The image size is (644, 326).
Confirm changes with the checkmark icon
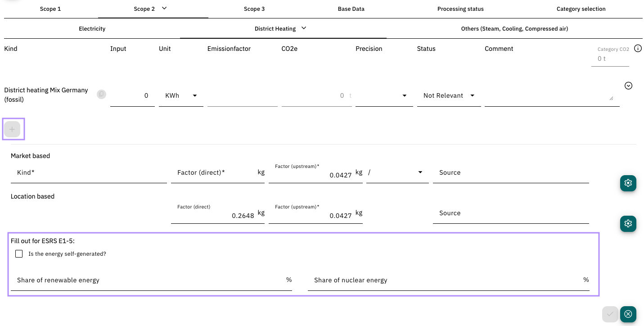610,314
